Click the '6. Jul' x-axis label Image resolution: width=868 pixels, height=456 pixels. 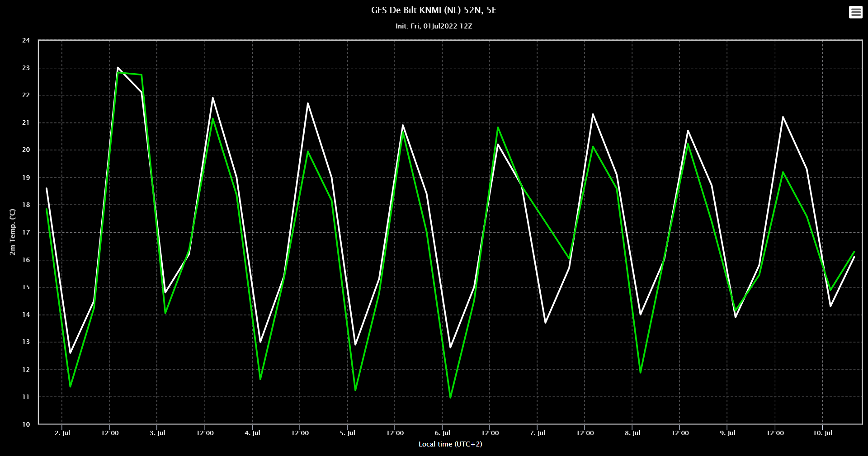442,433
